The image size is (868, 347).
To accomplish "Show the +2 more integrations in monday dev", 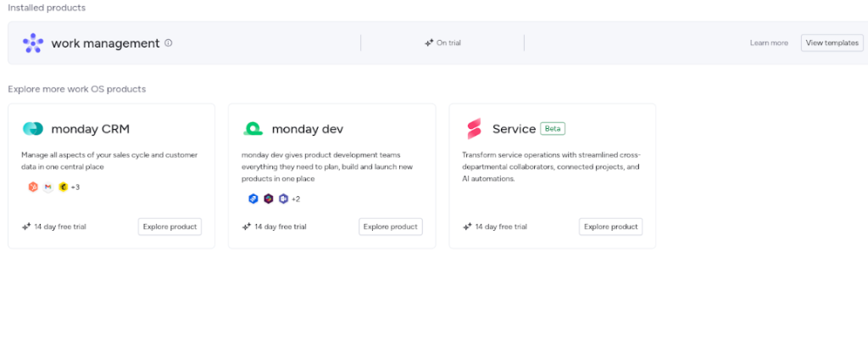I will click(x=296, y=199).
